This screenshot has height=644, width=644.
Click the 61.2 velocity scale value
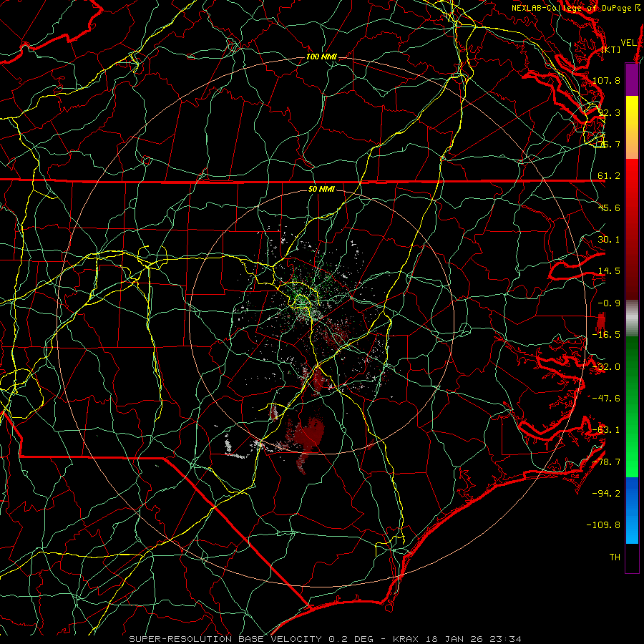click(x=609, y=176)
